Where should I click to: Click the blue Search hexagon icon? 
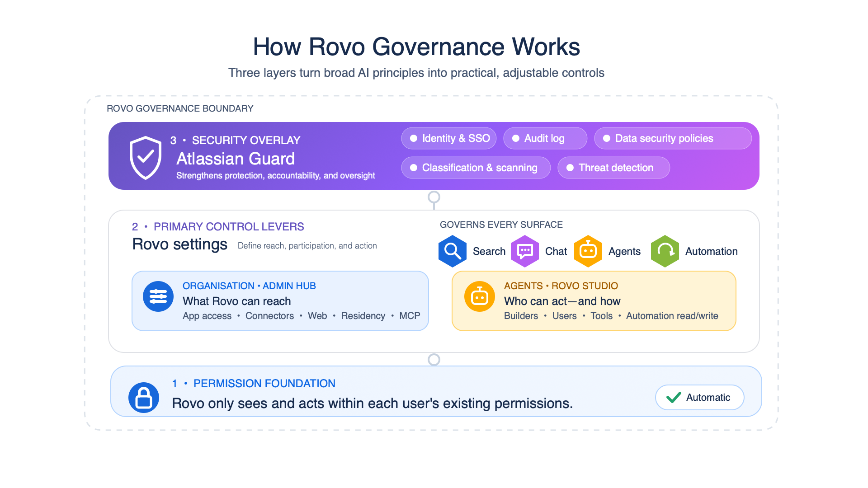453,251
